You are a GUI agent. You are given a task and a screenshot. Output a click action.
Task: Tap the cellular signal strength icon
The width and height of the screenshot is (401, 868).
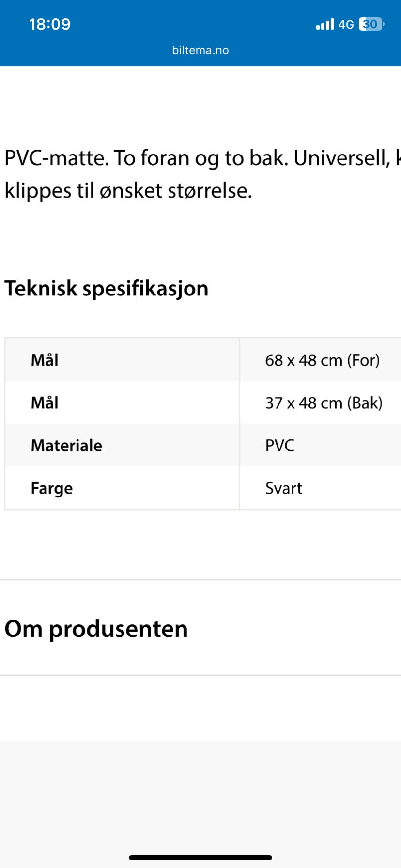[325, 24]
